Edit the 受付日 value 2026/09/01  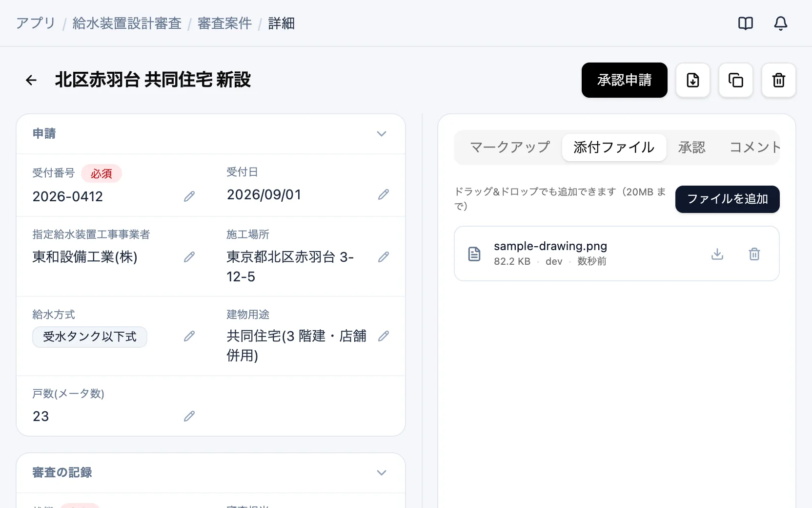tap(384, 194)
